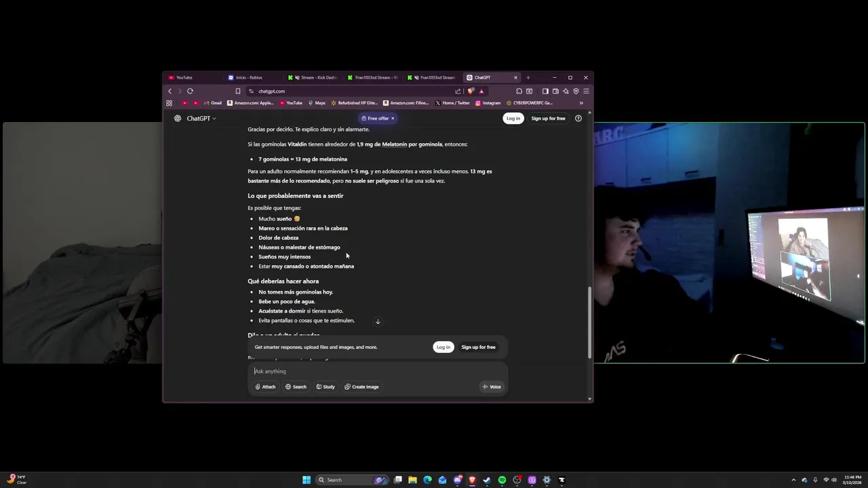The height and width of the screenshot is (488, 868).
Task: Open OBS Studio from taskbar
Action: point(517,480)
